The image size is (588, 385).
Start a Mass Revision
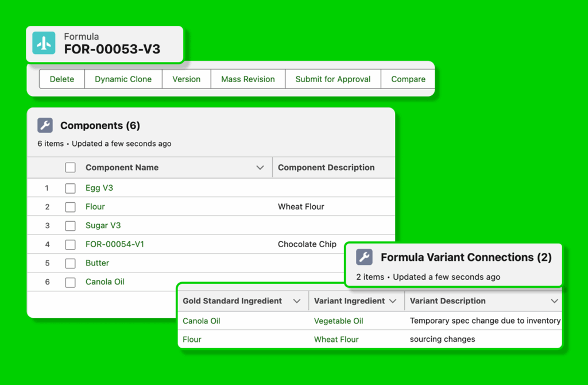click(247, 79)
